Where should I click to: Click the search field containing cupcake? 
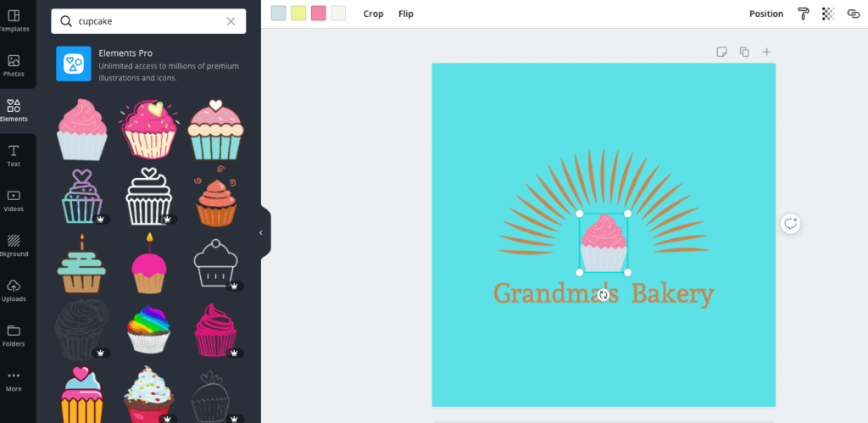[x=148, y=21]
